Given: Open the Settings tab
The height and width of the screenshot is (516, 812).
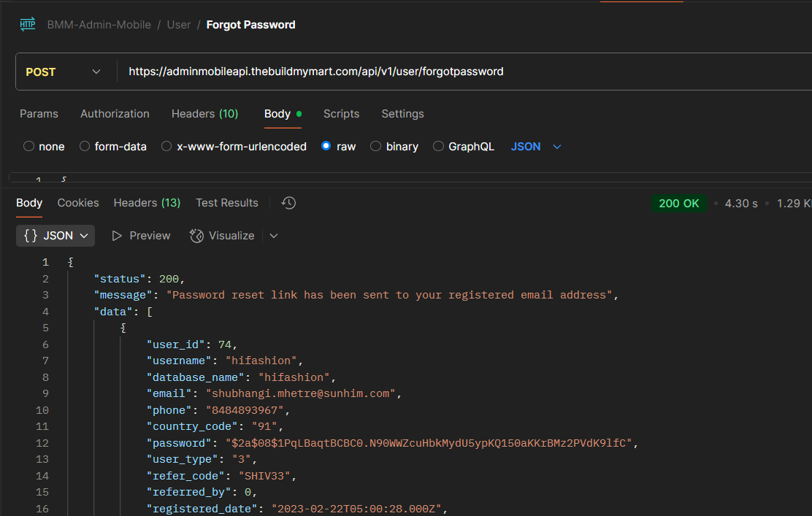Looking at the screenshot, I should tap(402, 114).
